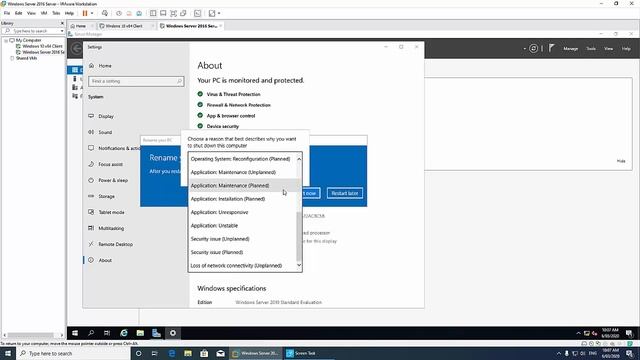Open Server Manager Tools menu
640x360 pixels.
coord(591,49)
